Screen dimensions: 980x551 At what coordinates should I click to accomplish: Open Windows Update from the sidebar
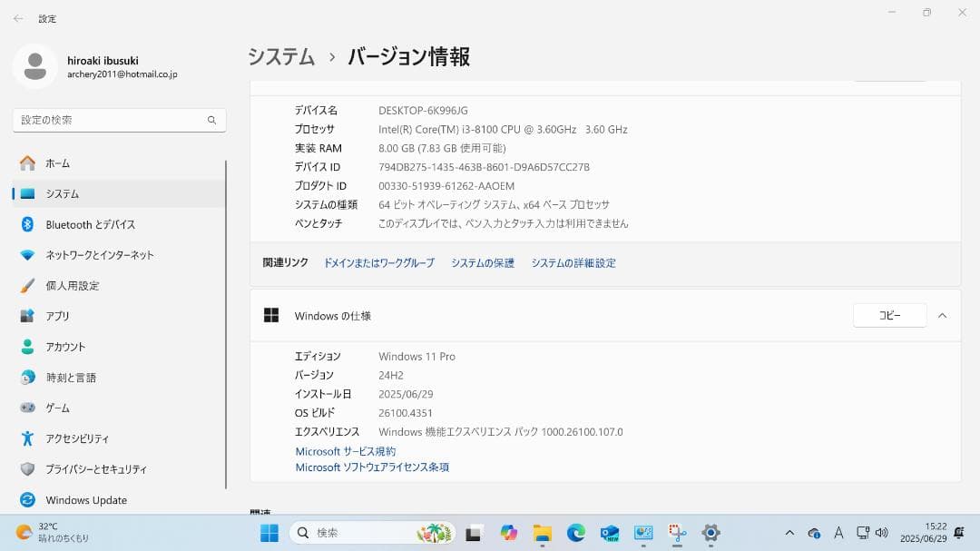87,500
